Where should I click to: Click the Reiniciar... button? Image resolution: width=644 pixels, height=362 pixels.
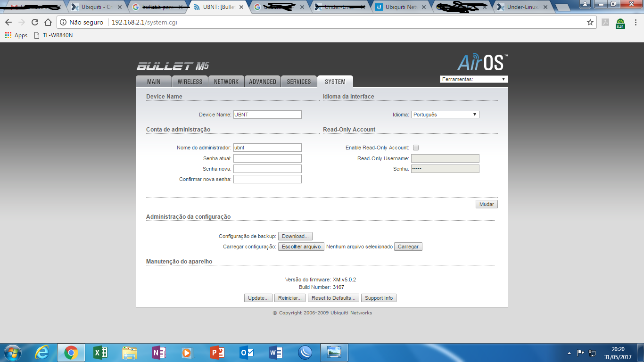coord(290,298)
